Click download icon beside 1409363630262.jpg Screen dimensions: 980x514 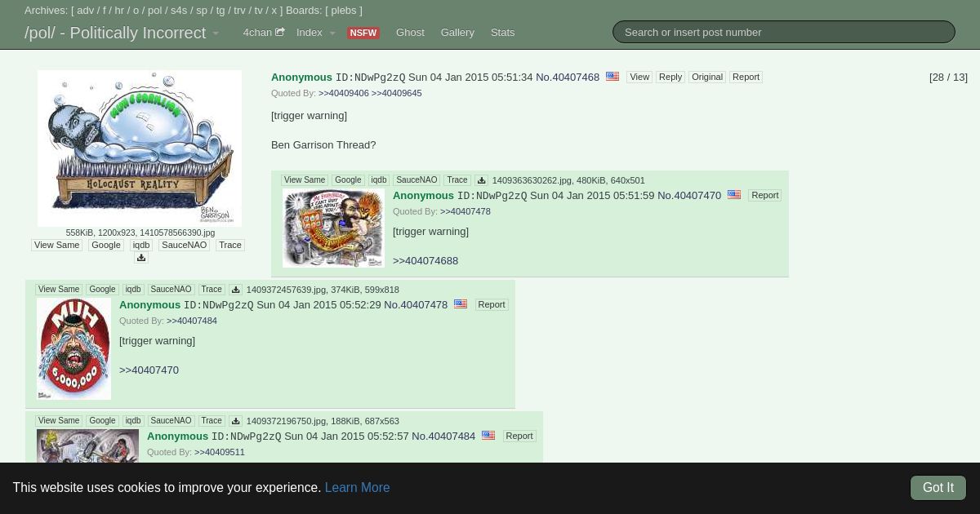(x=482, y=180)
